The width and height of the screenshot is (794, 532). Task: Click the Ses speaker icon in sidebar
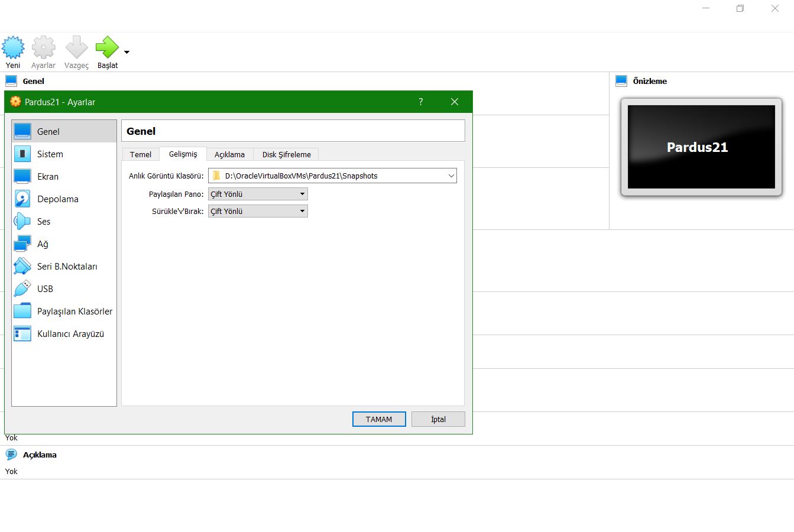point(22,221)
